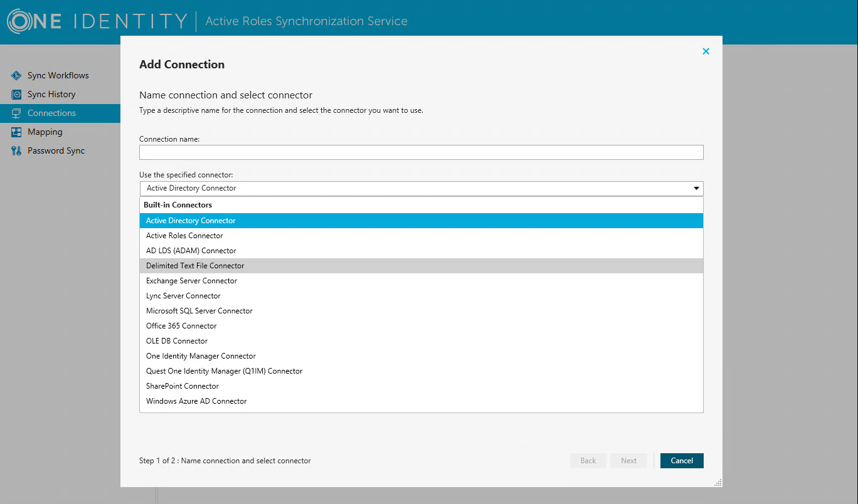Select Active Directory Connector option
The image size is (858, 504).
coord(191,221)
